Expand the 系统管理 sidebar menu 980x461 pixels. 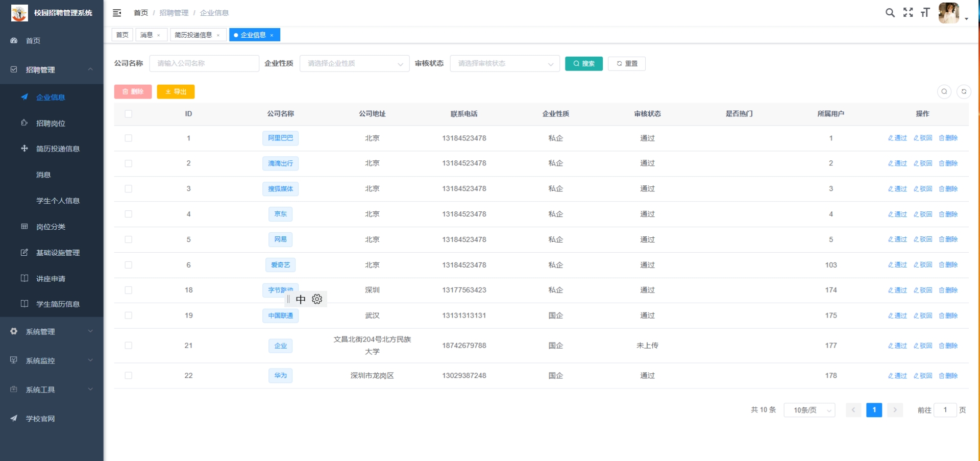click(51, 332)
